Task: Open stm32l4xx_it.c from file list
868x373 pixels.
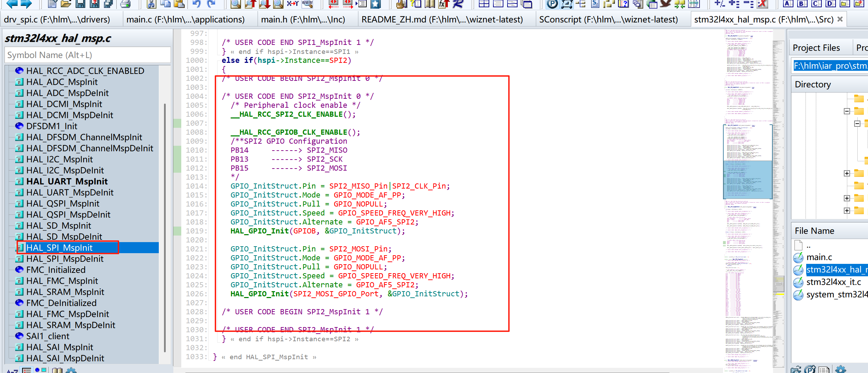Action: 833,282
